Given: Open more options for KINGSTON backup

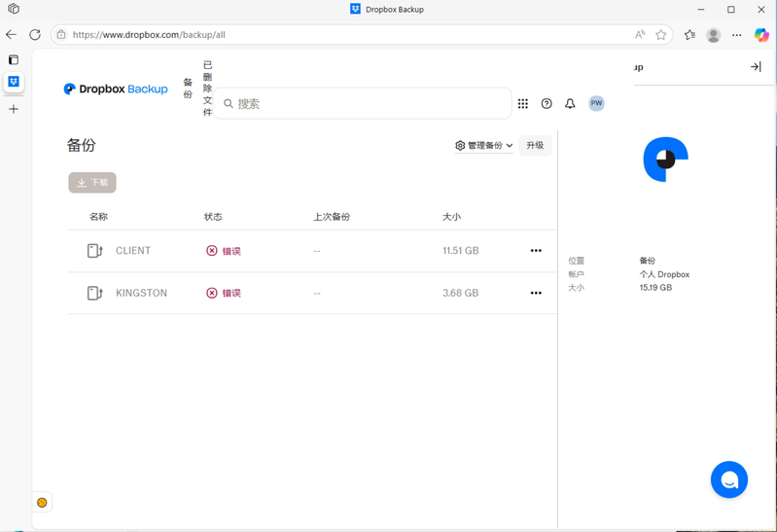Looking at the screenshot, I should (x=536, y=293).
